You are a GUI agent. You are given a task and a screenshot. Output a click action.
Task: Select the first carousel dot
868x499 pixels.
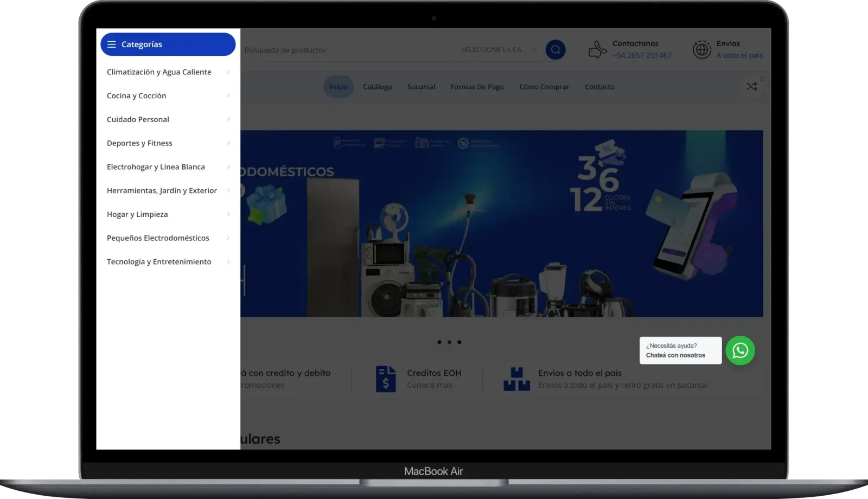point(439,342)
